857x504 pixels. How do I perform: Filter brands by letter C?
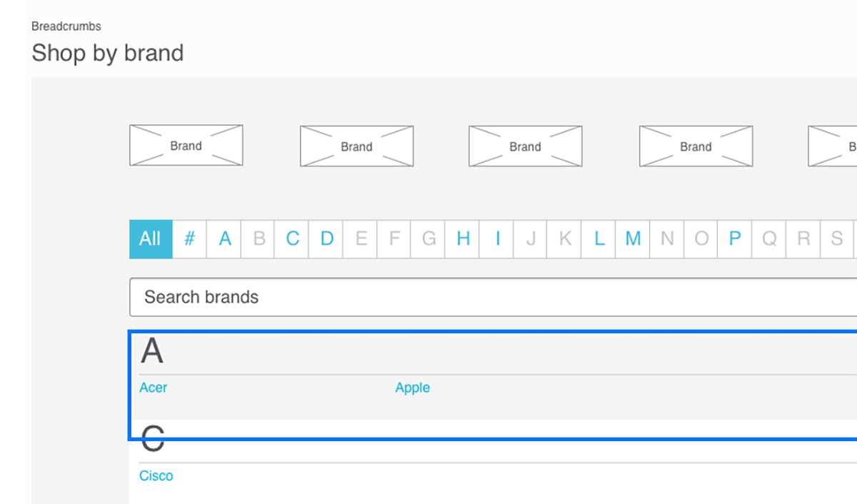[x=292, y=238]
